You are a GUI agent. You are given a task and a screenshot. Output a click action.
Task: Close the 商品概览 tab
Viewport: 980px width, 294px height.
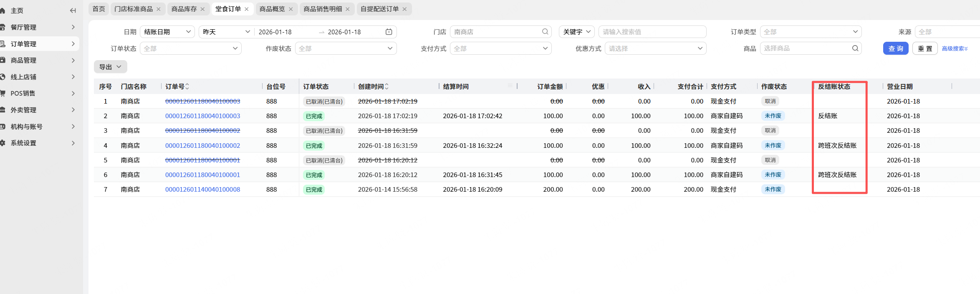pos(291,9)
